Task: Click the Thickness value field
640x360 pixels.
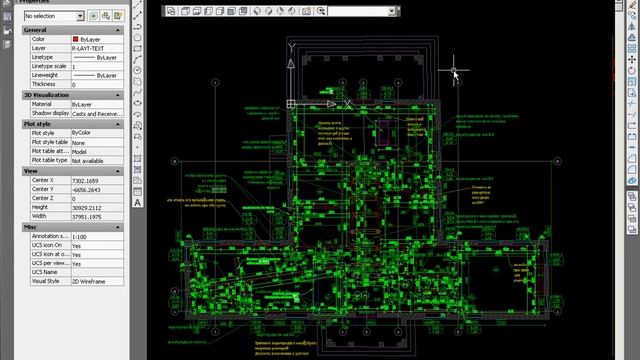Action: [x=97, y=84]
